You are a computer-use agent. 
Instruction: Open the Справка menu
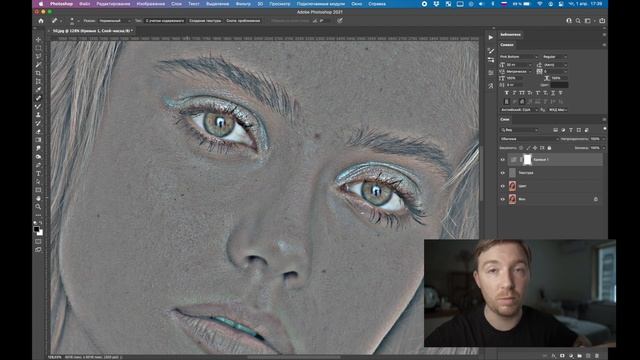(x=377, y=4)
